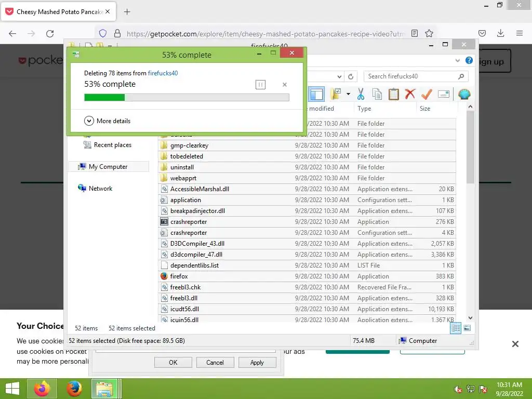Viewport: 532px width, 399px height.
Task: Select AccessibleMarshal.dll file
Action: [x=307, y=189]
